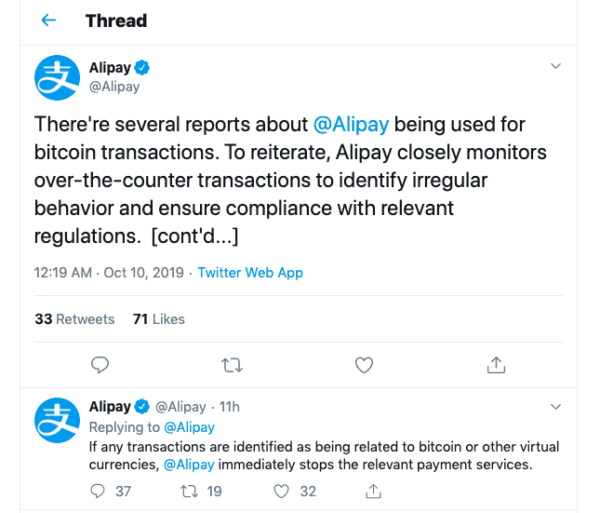Reply to the main tweet
This screenshot has height=513, width=600.
98,364
